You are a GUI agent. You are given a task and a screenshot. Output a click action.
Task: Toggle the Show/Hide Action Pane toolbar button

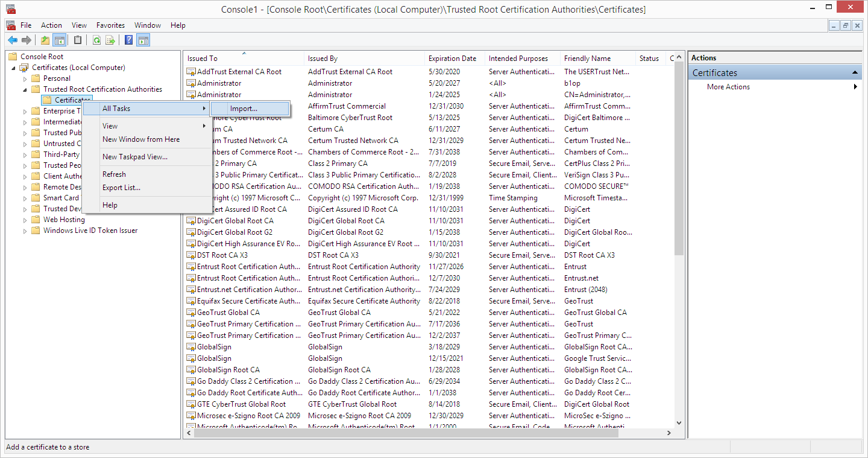[x=143, y=40]
